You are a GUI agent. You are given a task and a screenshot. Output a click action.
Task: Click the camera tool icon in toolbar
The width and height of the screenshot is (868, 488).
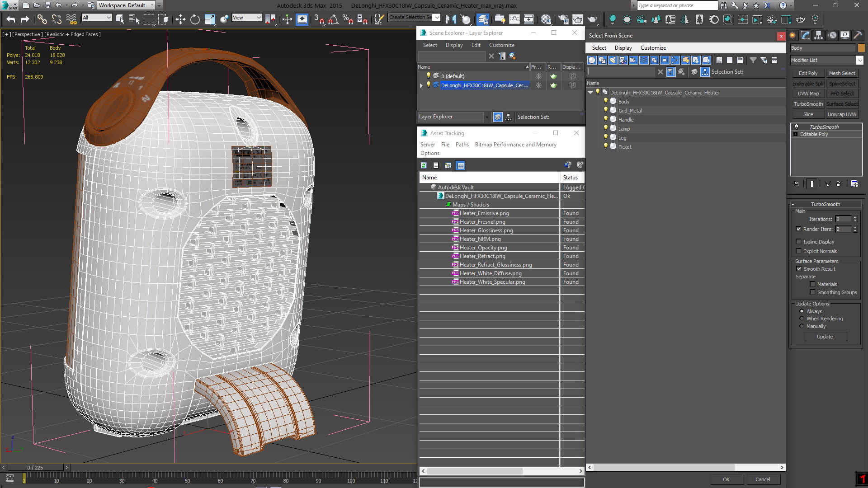(x=641, y=19)
